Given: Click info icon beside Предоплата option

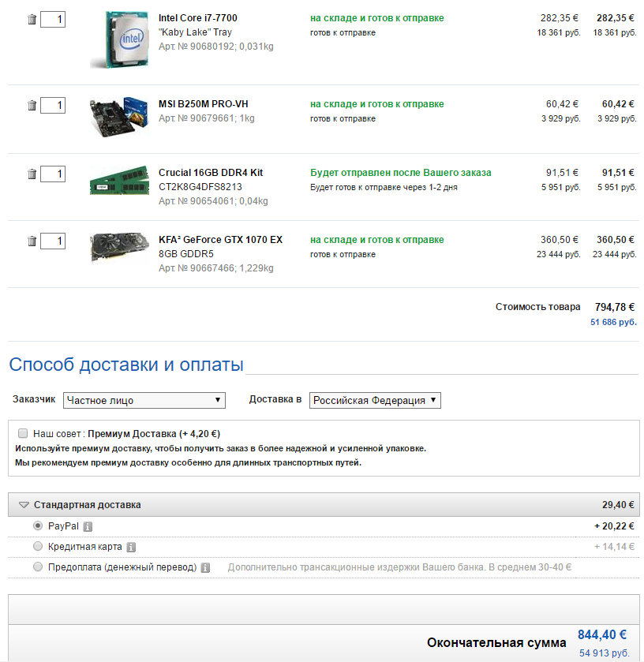Looking at the screenshot, I should 205,567.
